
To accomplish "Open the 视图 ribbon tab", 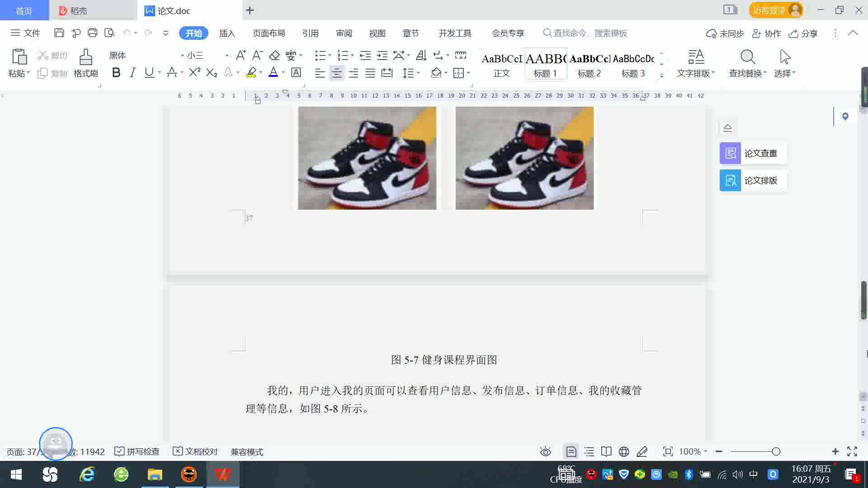I will 377,33.
